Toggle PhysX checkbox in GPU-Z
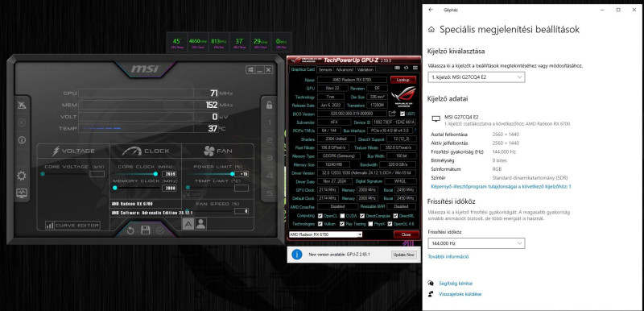 tap(371, 224)
